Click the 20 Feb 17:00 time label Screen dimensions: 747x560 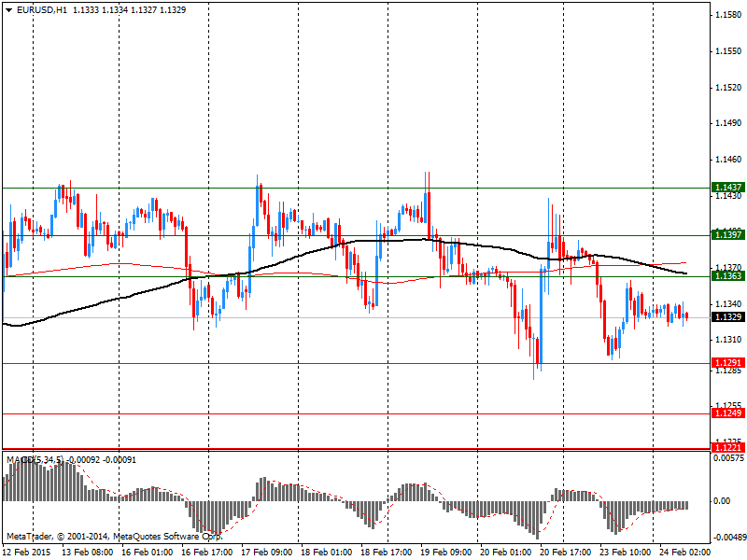566,553
